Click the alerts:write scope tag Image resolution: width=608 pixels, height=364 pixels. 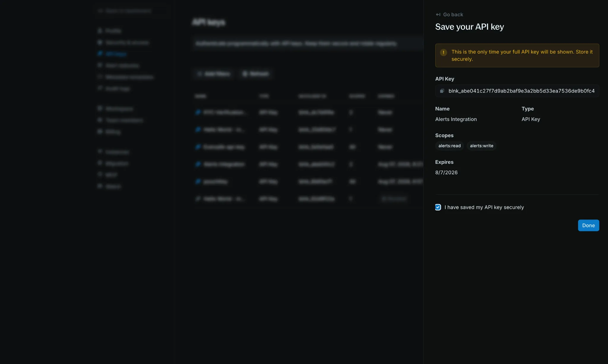pyautogui.click(x=482, y=146)
